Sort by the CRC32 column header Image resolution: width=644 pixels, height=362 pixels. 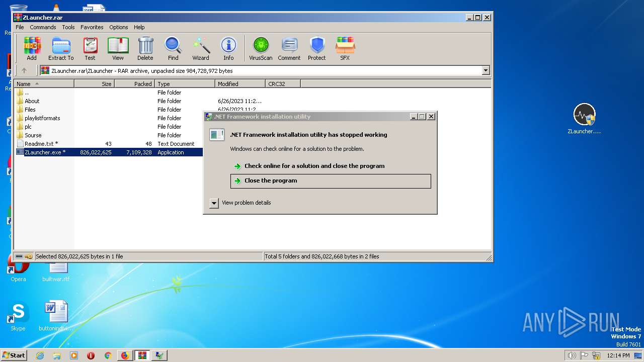[x=283, y=84]
